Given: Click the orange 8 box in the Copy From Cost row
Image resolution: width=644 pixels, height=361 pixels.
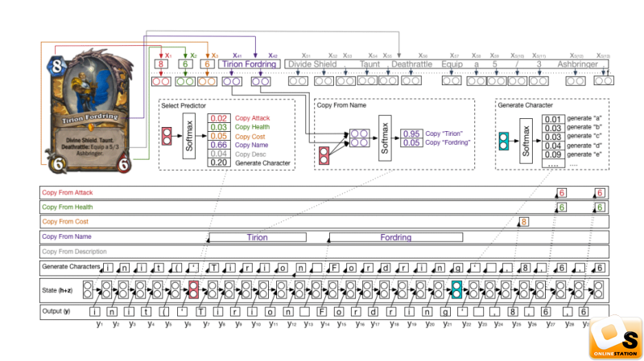Looking at the screenshot, I should coord(524,222).
